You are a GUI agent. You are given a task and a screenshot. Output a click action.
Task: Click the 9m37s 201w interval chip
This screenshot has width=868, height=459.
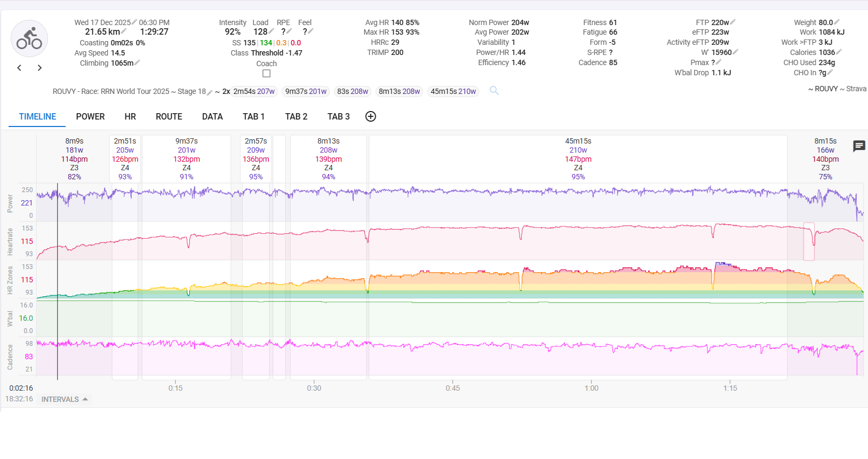pyautogui.click(x=306, y=91)
